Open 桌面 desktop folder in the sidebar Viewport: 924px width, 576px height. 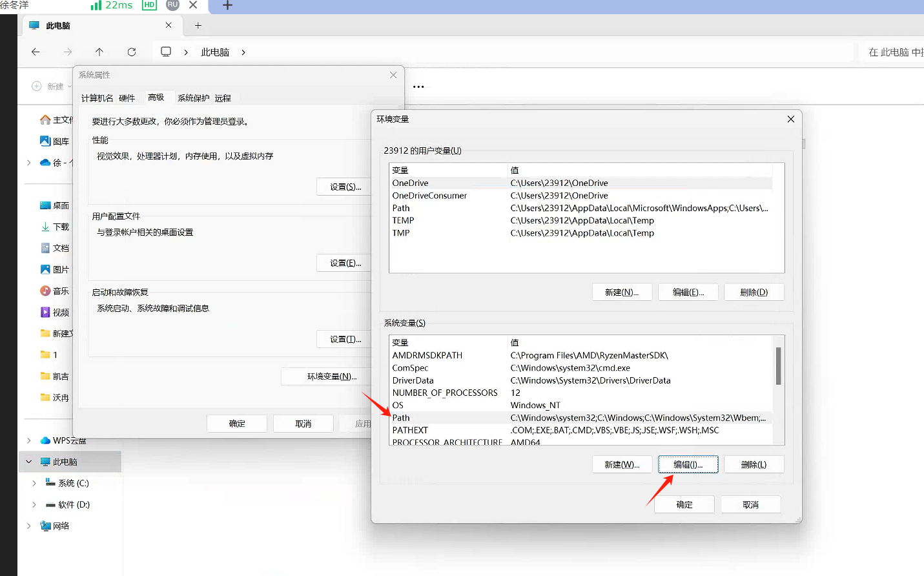pyautogui.click(x=55, y=205)
